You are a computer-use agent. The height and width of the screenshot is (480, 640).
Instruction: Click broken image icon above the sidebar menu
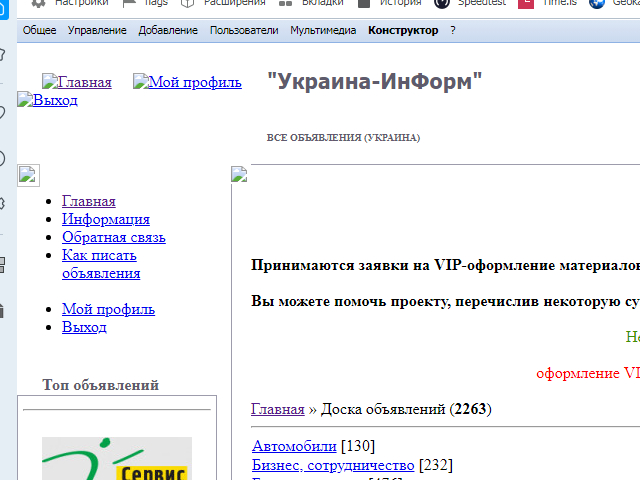coord(28,175)
